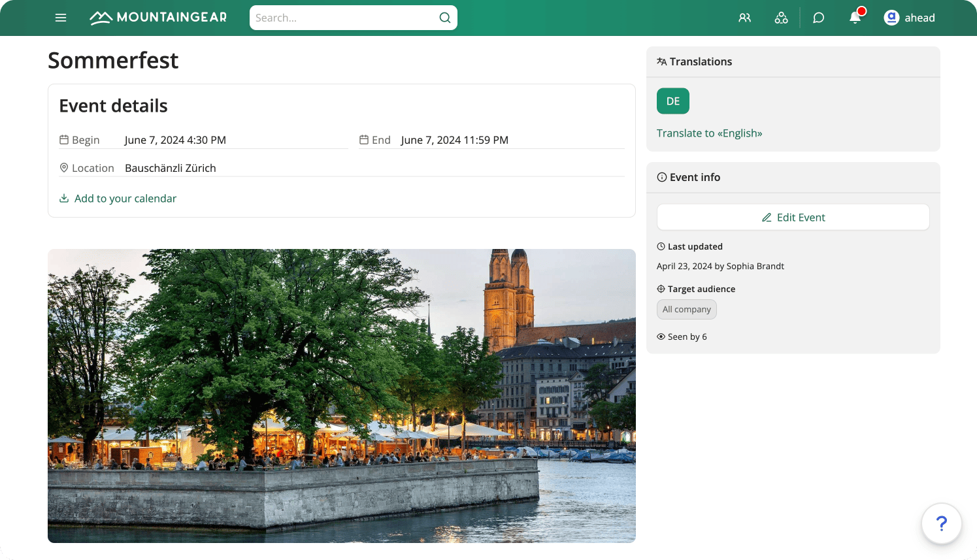Click the end date June 7, 2024 11:59 PM
977x560 pixels.
455,140
